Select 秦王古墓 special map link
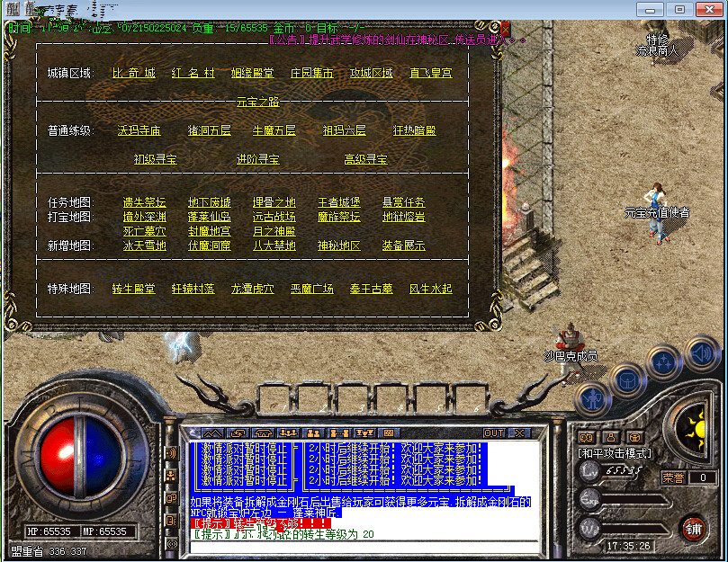Image resolution: width=728 pixels, height=562 pixels. click(x=371, y=289)
